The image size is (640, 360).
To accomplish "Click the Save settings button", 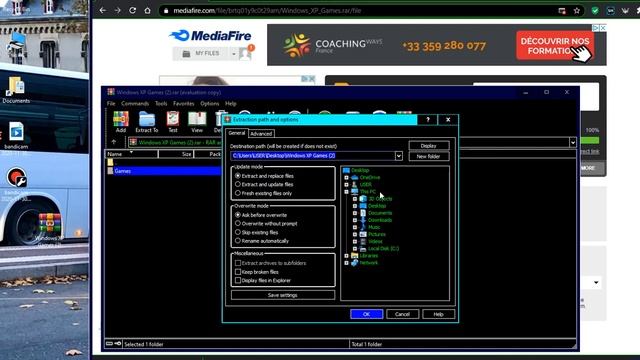I will [x=282, y=295].
